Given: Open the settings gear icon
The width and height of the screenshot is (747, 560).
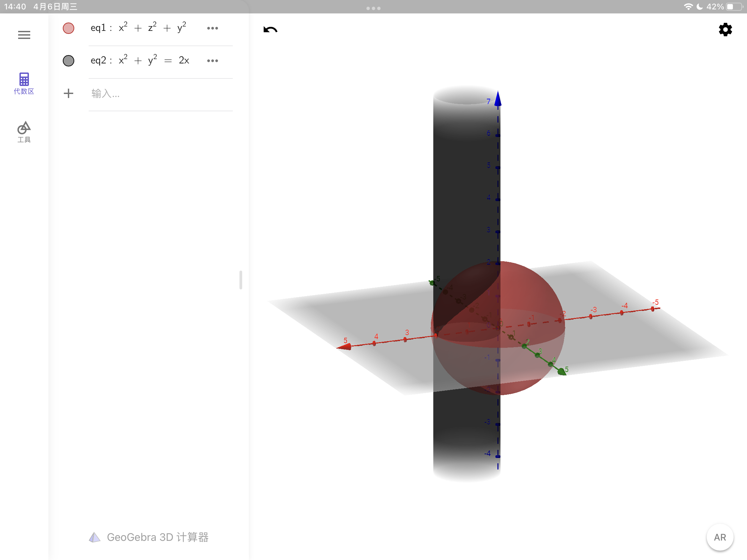Looking at the screenshot, I should [725, 30].
